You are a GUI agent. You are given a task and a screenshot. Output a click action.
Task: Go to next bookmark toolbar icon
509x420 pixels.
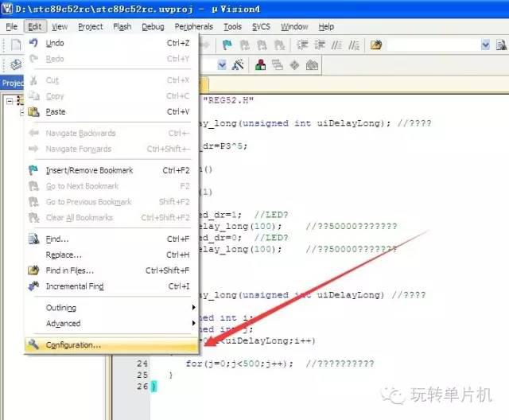(262, 45)
